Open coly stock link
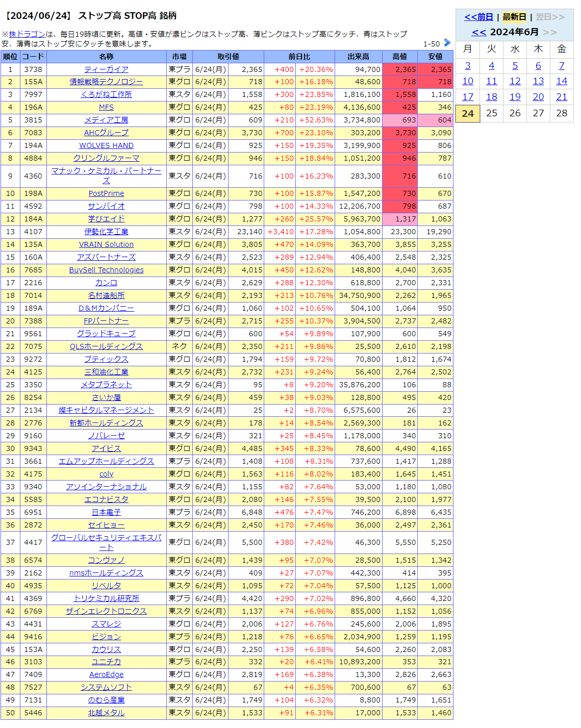The height and width of the screenshot is (728, 581). point(106,474)
